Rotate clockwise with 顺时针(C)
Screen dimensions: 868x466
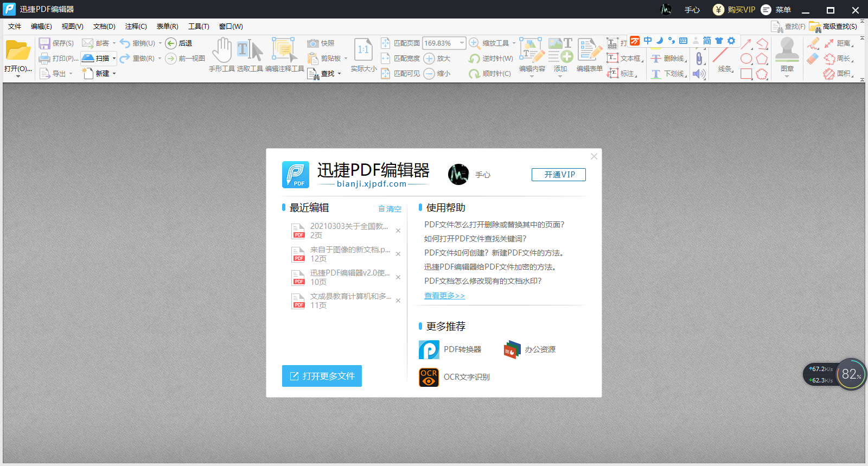coord(490,74)
